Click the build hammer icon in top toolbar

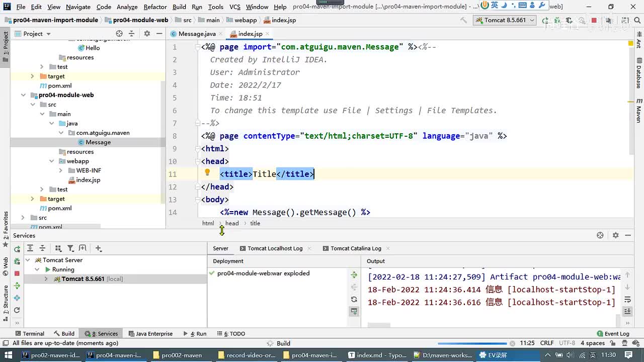tap(463, 20)
